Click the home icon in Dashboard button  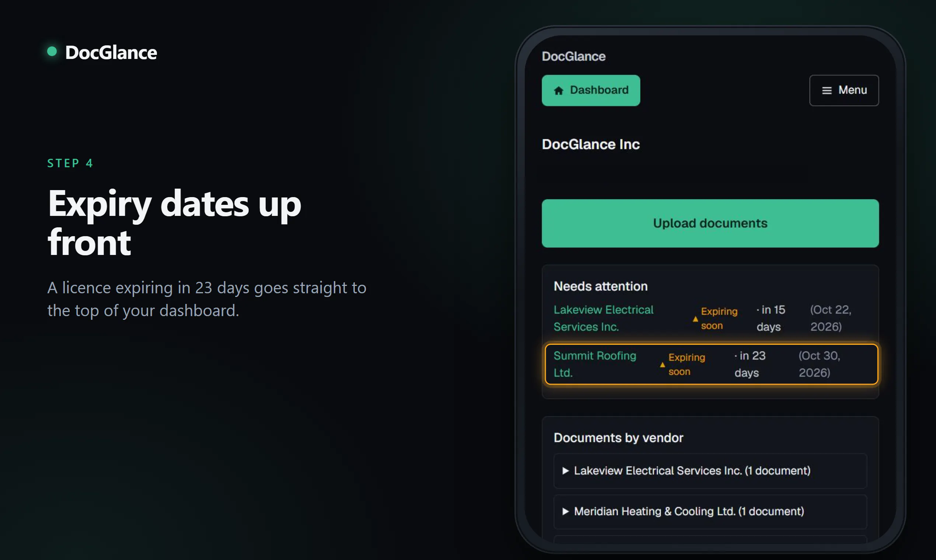pyautogui.click(x=559, y=91)
